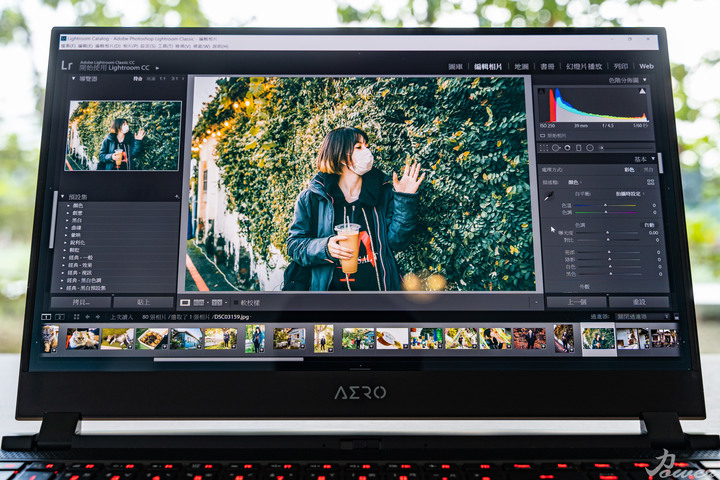
Task: Click the add preset plus icon
Action: [x=177, y=197]
